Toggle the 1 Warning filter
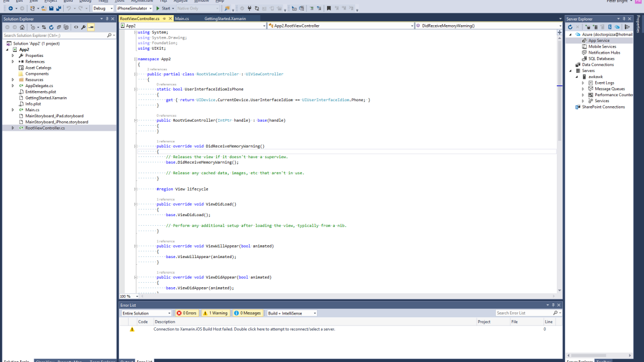Screen dimensions: 644x362 (215, 313)
